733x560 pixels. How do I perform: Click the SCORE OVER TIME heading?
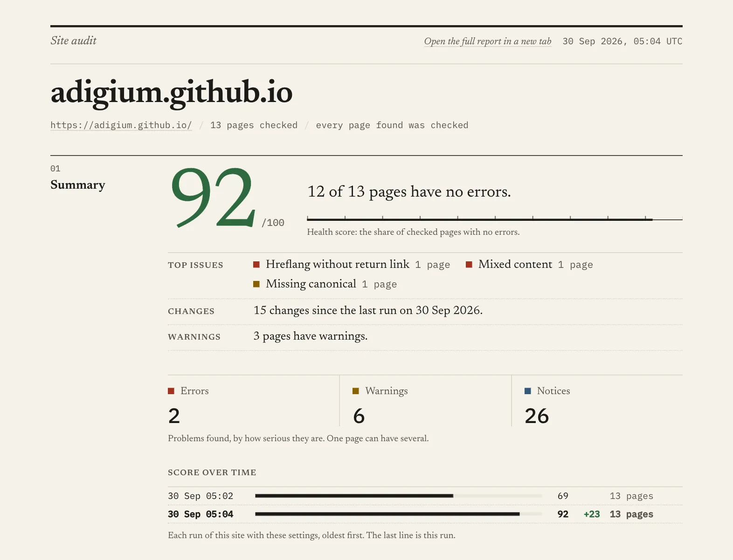pos(212,472)
